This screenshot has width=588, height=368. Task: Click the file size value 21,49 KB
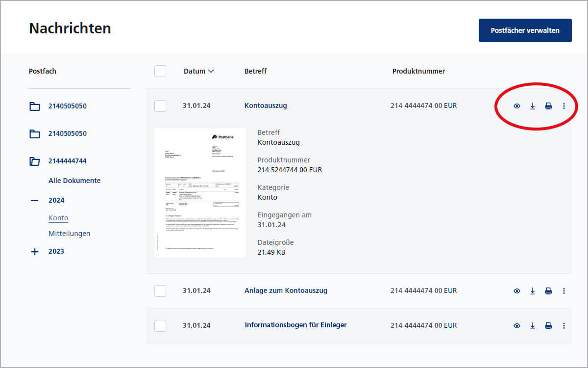pyautogui.click(x=271, y=252)
